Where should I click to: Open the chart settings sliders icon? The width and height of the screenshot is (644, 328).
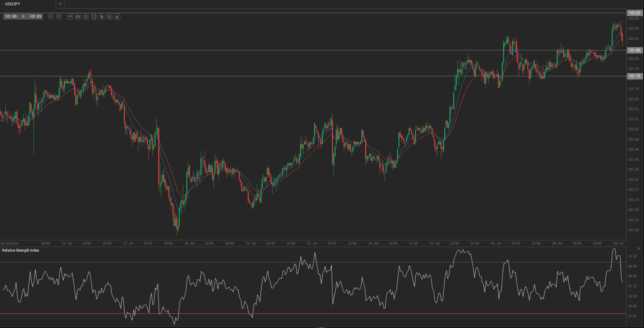(x=86, y=17)
